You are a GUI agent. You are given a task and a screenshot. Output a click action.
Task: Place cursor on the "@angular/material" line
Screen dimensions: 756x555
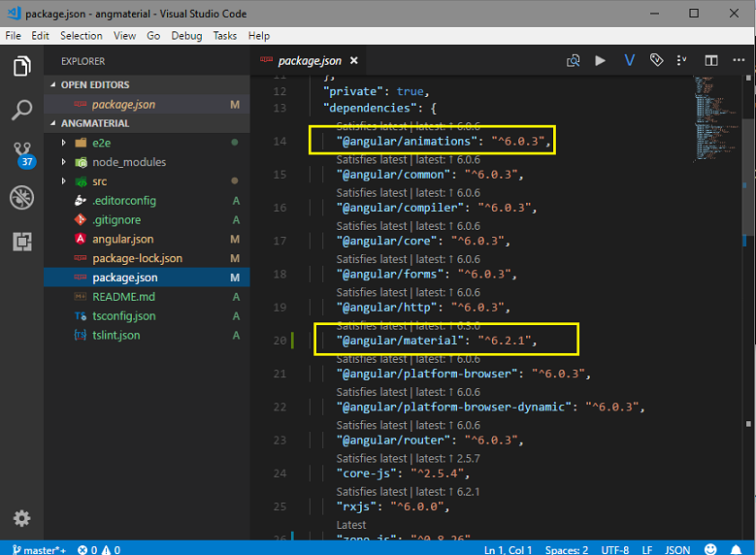(437, 341)
